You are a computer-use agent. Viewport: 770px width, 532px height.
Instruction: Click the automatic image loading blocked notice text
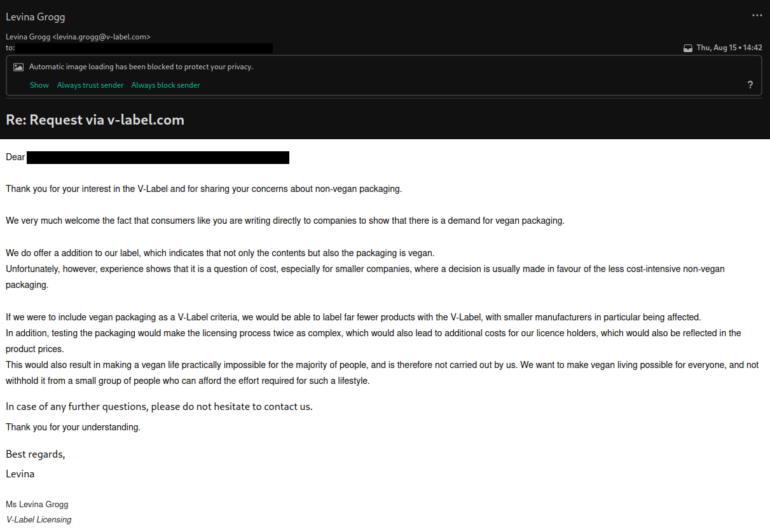point(141,67)
